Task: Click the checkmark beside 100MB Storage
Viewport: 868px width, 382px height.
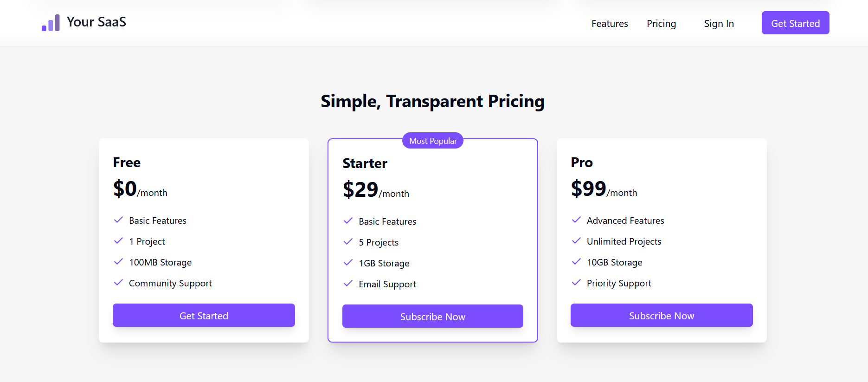Action: coord(118,261)
